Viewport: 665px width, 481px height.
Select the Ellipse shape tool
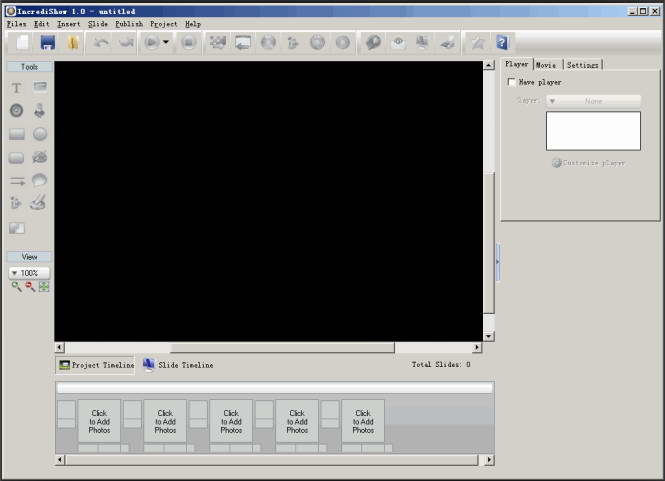[40, 134]
